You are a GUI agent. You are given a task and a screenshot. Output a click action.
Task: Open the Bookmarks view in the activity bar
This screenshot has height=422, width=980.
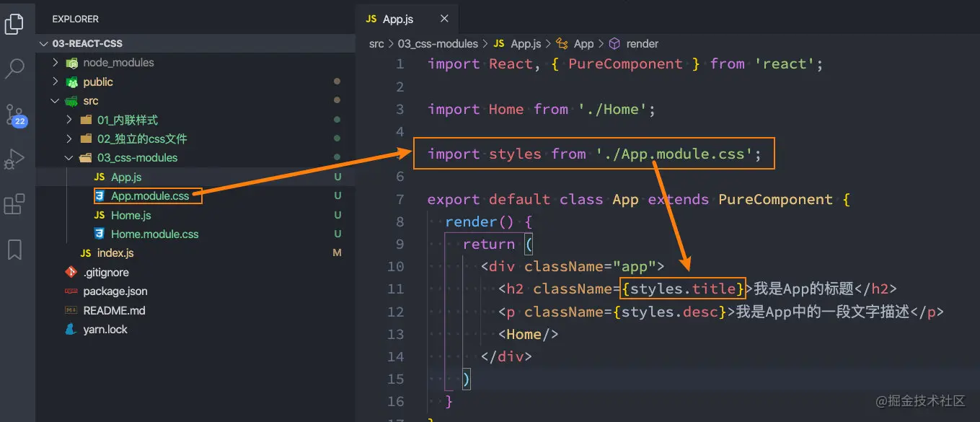[x=14, y=250]
